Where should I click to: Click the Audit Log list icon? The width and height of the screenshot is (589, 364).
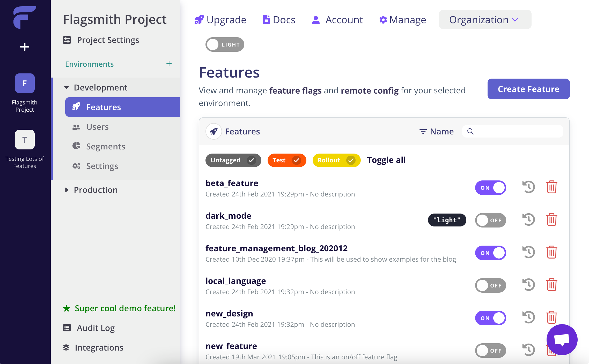click(x=67, y=328)
